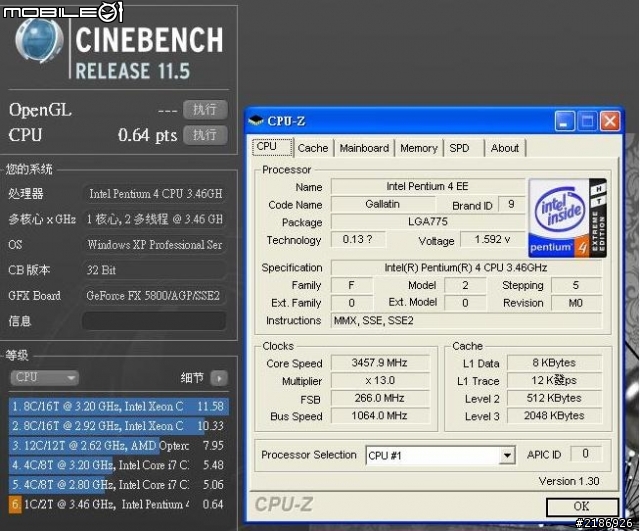Open the About tab in CPU-Z
The image size is (640, 531).
(x=505, y=148)
